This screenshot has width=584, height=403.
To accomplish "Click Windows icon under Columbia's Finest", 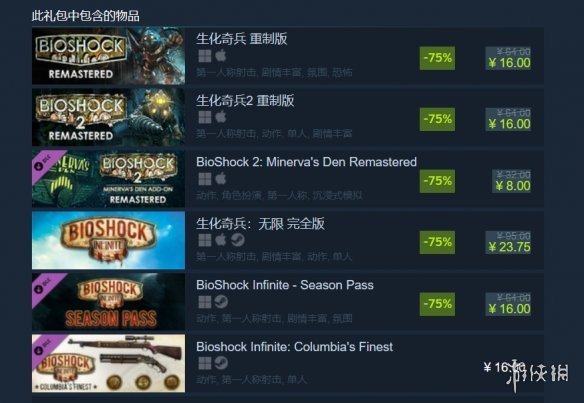I will click(204, 363).
